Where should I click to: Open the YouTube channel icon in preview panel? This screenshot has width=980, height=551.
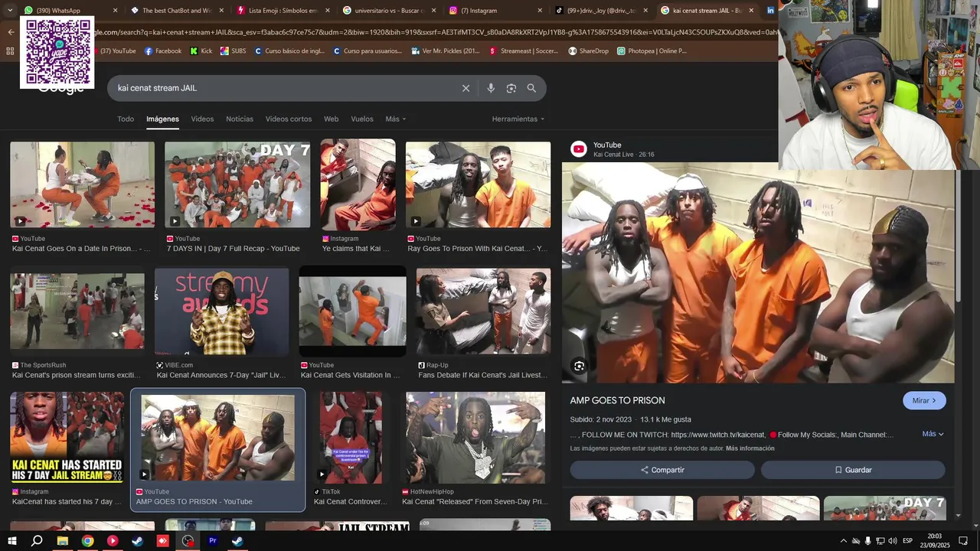(x=579, y=149)
